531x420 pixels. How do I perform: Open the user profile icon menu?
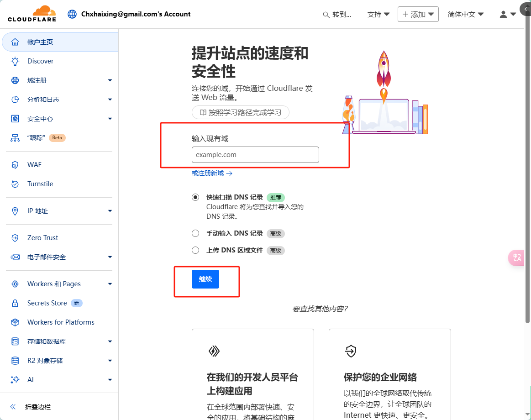tap(508, 14)
